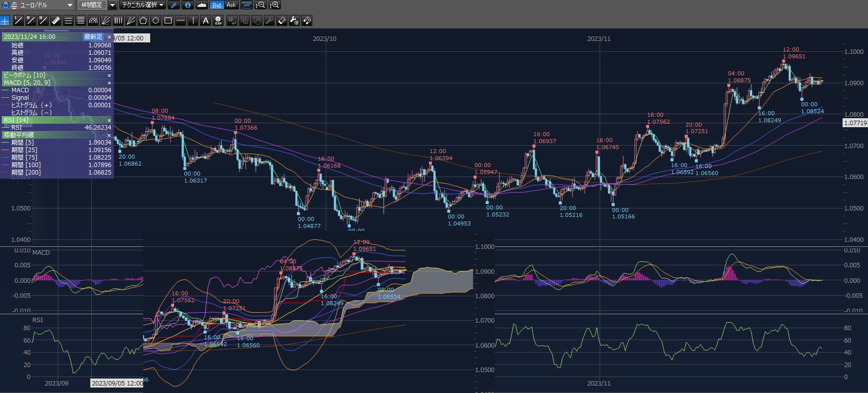868x393 pixels.
Task: Expand the 4時間足 timeframe dropdown arrow
Action: pos(112,5)
